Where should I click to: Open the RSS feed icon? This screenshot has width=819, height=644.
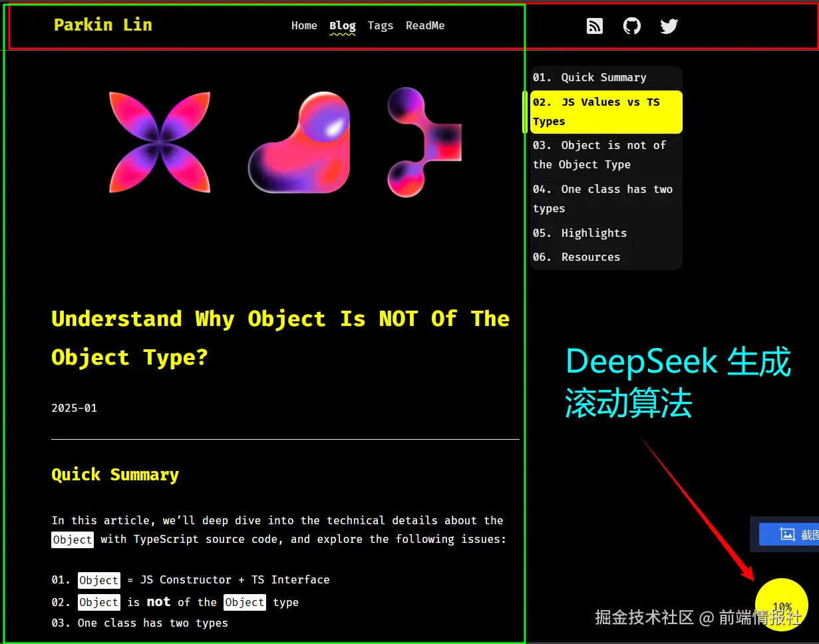[x=594, y=26]
